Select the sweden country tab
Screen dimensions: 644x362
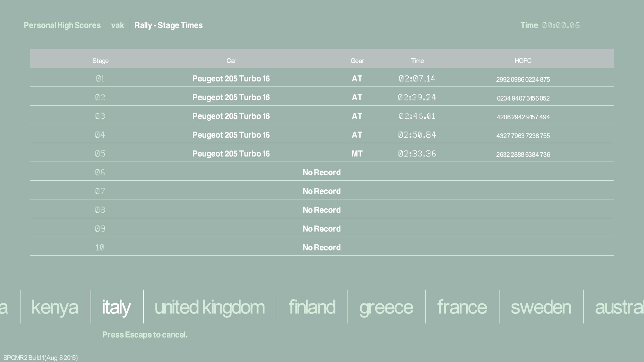541,307
